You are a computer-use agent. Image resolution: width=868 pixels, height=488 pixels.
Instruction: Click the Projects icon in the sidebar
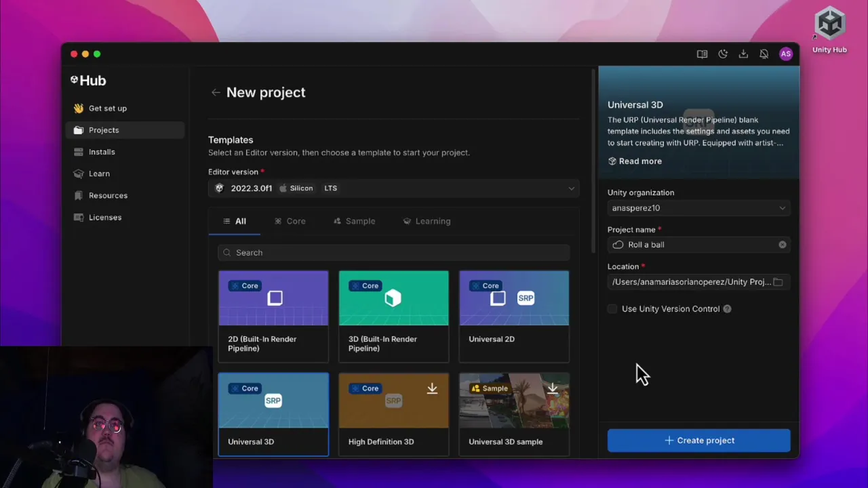[x=79, y=130]
